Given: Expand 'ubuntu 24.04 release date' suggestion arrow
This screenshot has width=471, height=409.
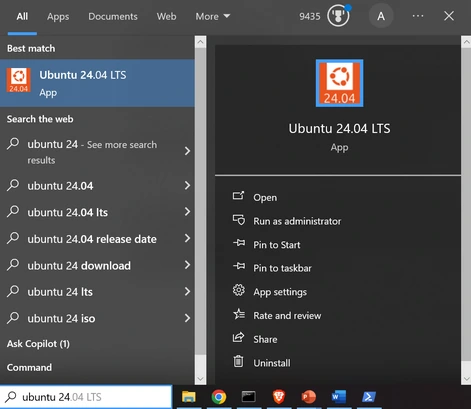Looking at the screenshot, I should coord(187,238).
